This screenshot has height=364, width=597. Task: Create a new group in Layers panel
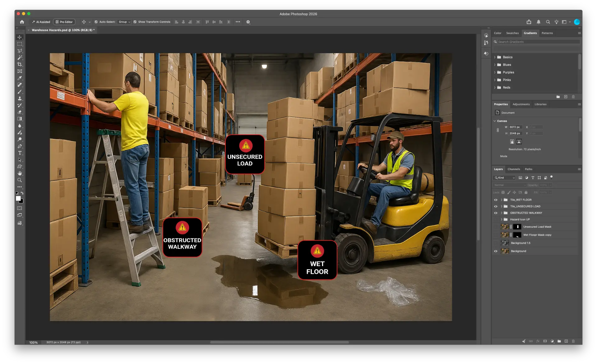point(559,341)
